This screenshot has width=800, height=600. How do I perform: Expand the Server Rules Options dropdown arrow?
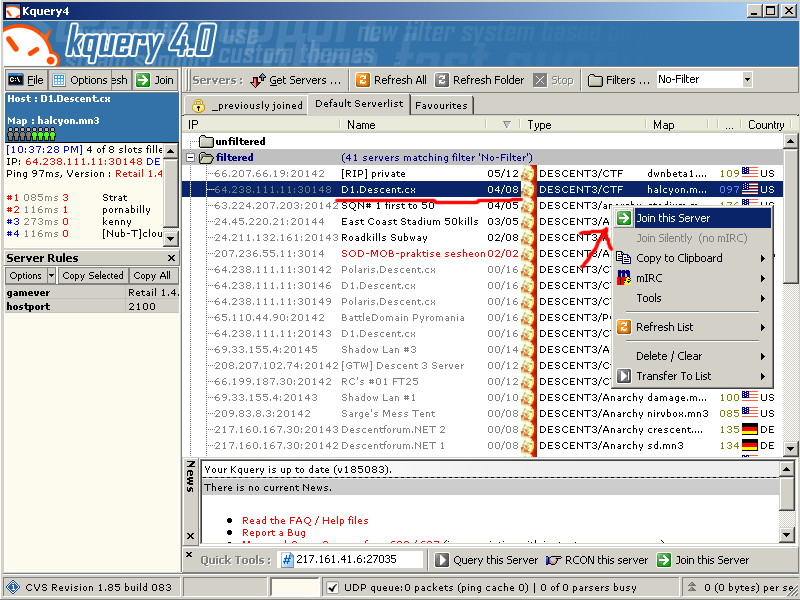[51, 276]
